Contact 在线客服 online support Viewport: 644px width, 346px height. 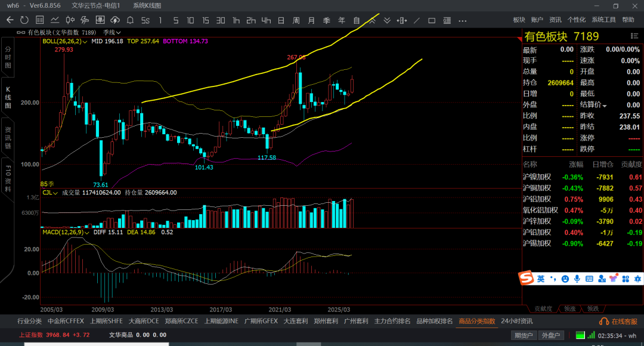(618, 322)
